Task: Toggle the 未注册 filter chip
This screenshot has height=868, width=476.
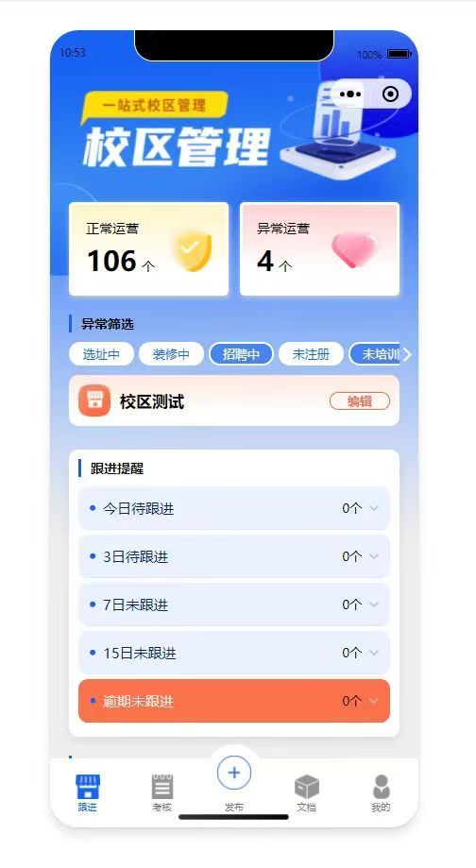Action: pos(311,354)
